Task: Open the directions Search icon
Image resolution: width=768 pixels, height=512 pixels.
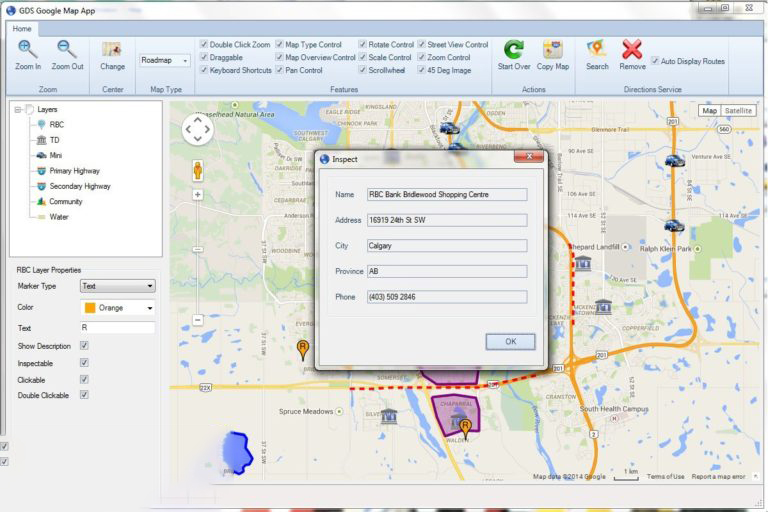Action: click(596, 49)
